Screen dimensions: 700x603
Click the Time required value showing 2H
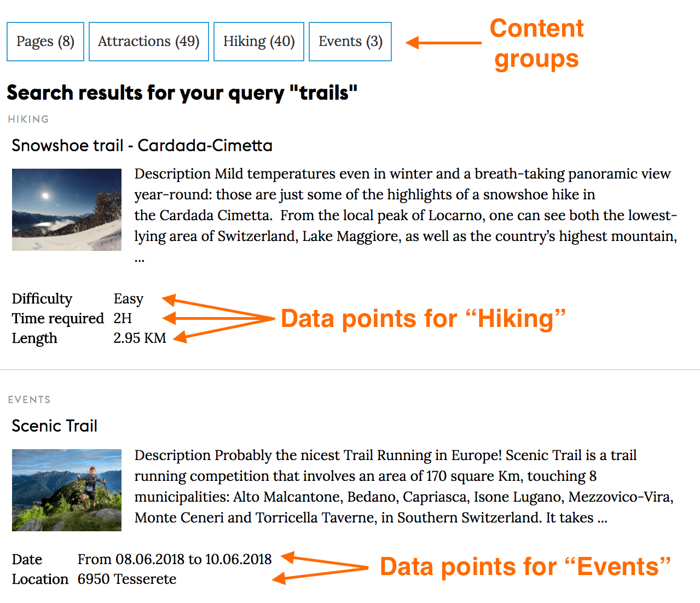(x=122, y=318)
